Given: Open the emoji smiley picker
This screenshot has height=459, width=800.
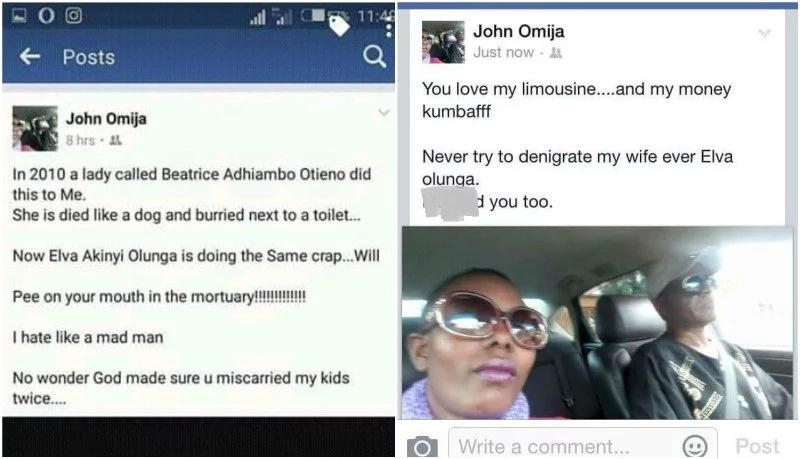Looking at the screenshot, I should (x=694, y=446).
